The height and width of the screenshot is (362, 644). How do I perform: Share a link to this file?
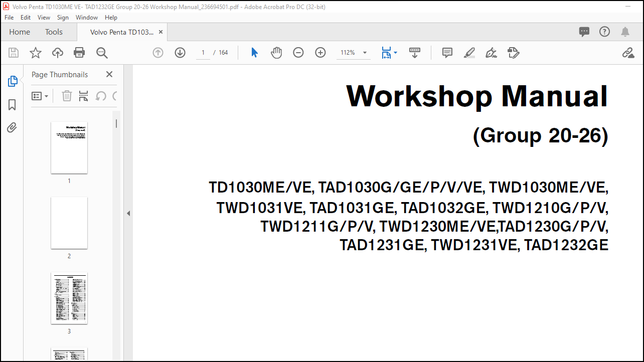628,53
